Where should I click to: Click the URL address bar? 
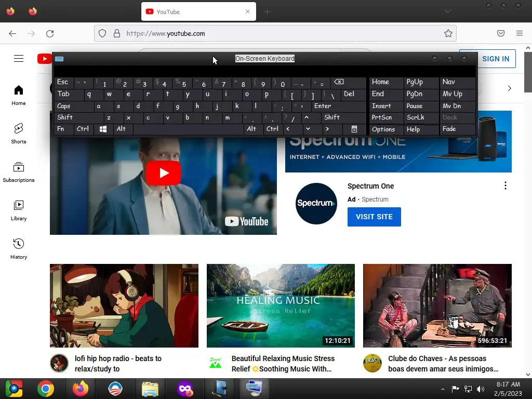(275, 33)
